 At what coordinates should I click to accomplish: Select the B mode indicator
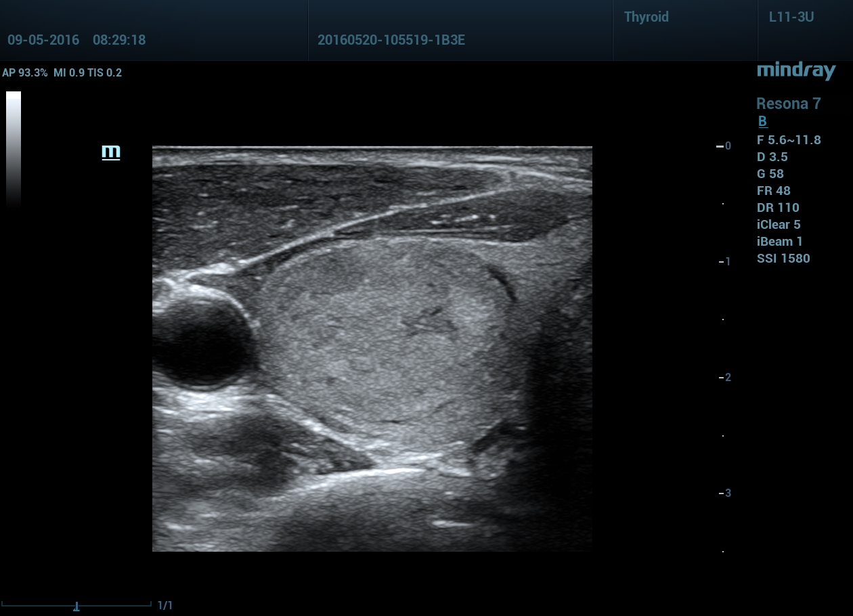762,122
